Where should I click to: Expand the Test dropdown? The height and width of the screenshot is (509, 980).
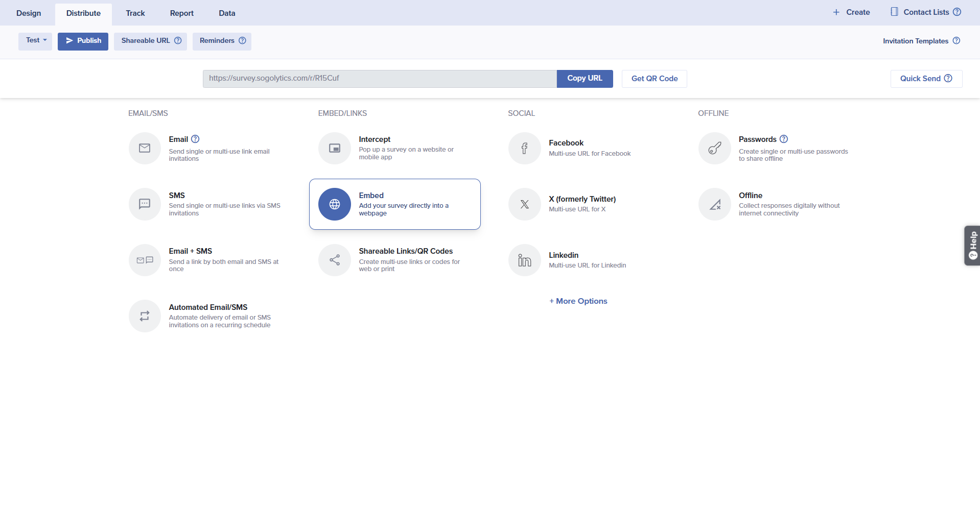[35, 40]
